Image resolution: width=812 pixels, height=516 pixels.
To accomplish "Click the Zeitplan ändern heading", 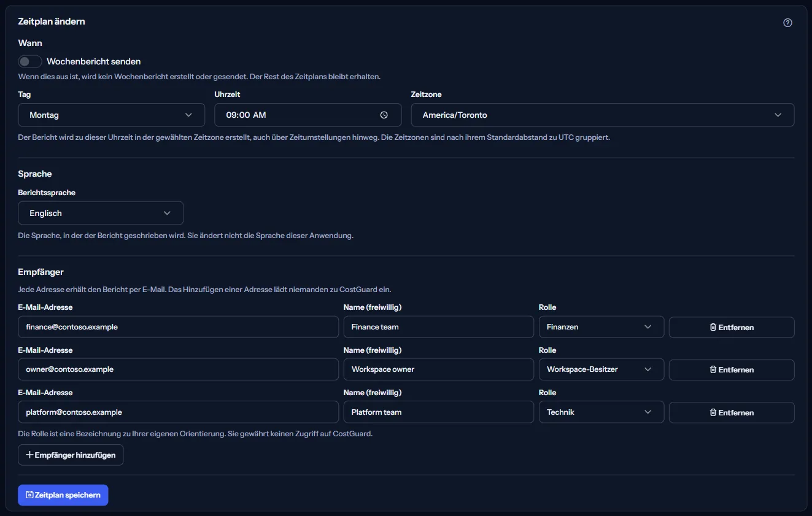I will tap(52, 21).
